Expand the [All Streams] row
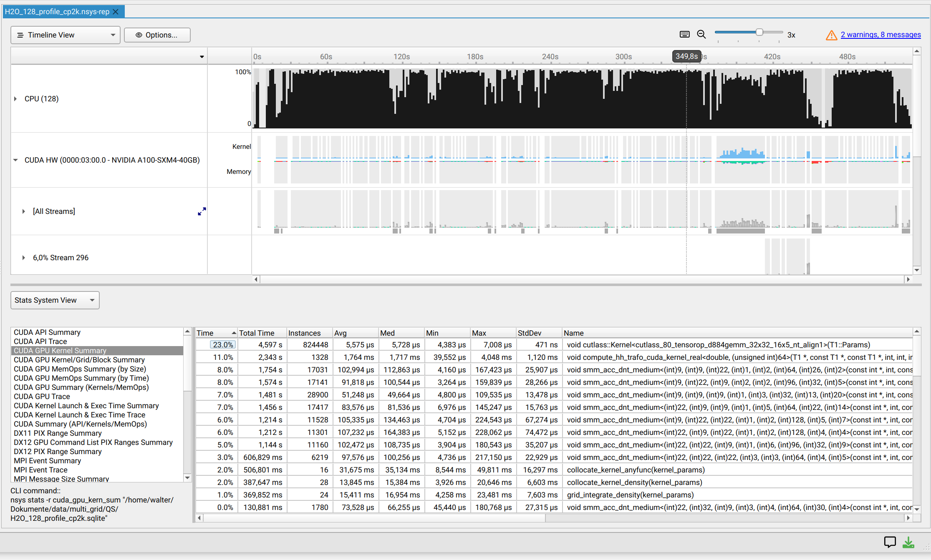 coord(24,211)
